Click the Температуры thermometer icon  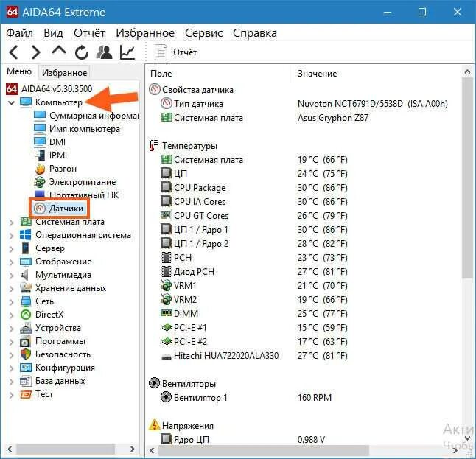click(153, 145)
